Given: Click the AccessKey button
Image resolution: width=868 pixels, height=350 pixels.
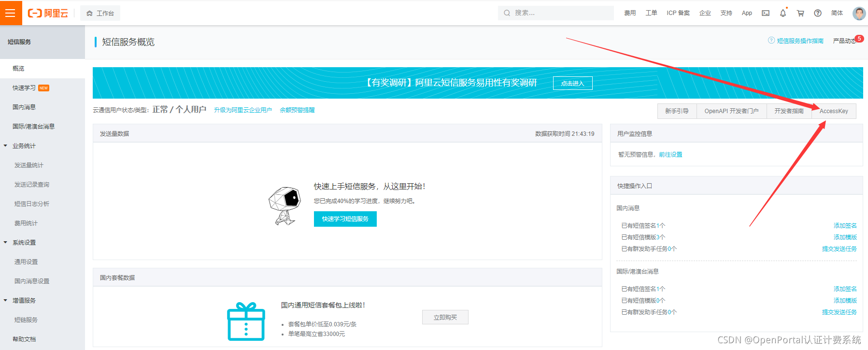Looking at the screenshot, I should point(834,111).
